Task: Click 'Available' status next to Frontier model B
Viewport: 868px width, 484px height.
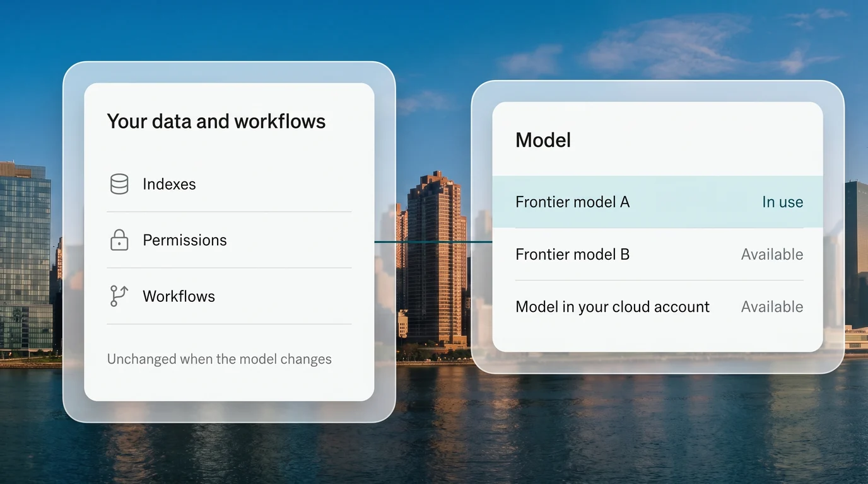Action: point(772,254)
